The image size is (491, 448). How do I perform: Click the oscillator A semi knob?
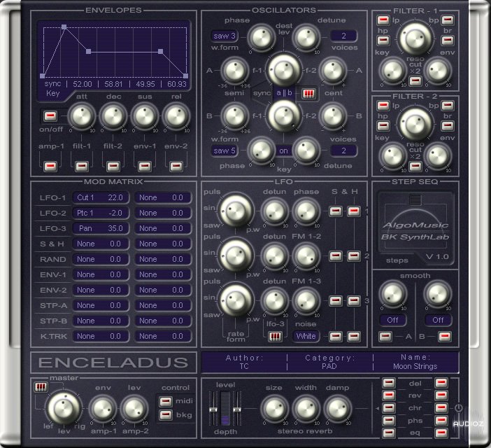tap(234, 71)
